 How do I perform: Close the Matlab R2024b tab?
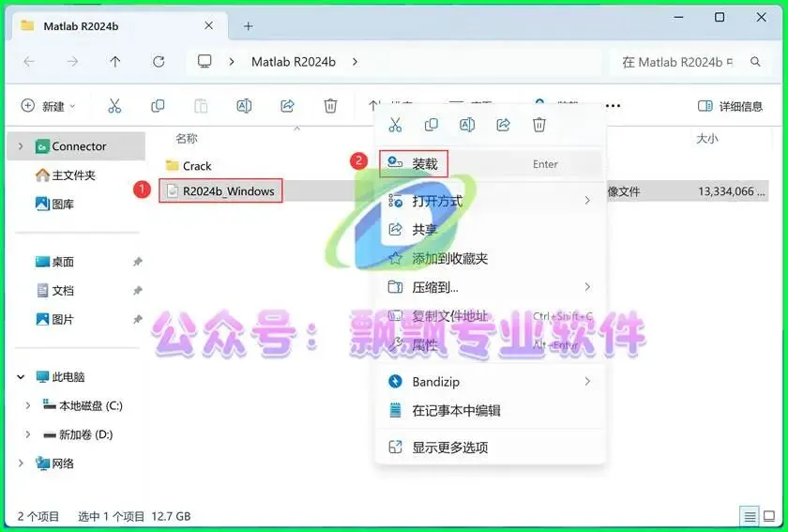[209, 25]
